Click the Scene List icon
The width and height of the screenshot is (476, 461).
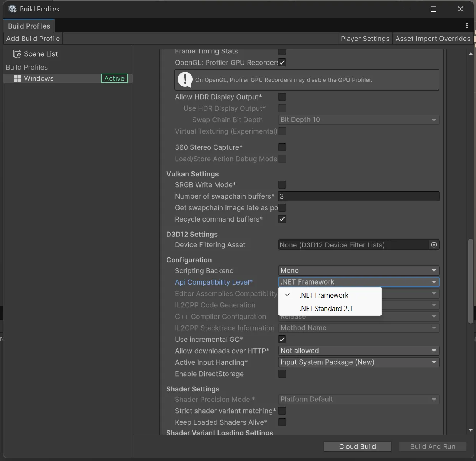click(x=17, y=54)
